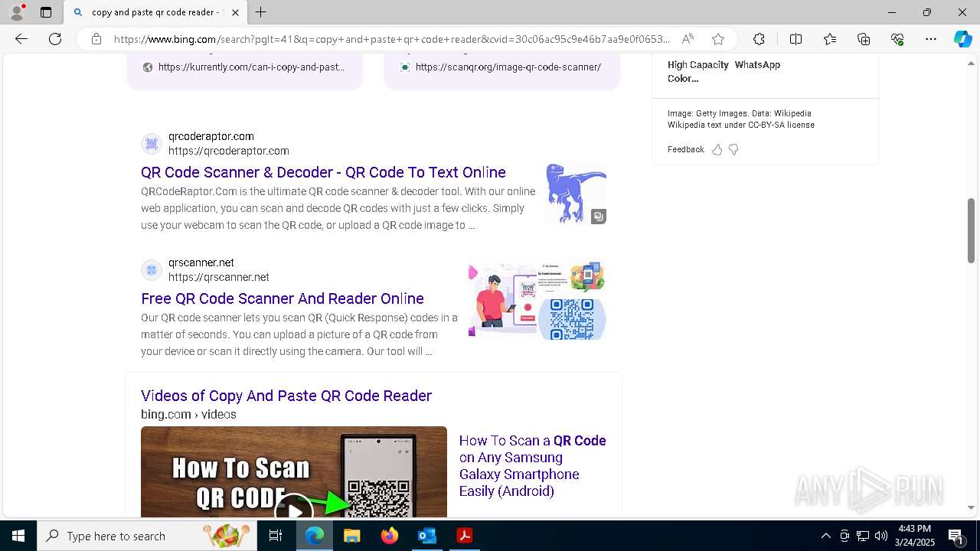Open Collections panel
Screen dimensions: 980x551
(x=864, y=39)
